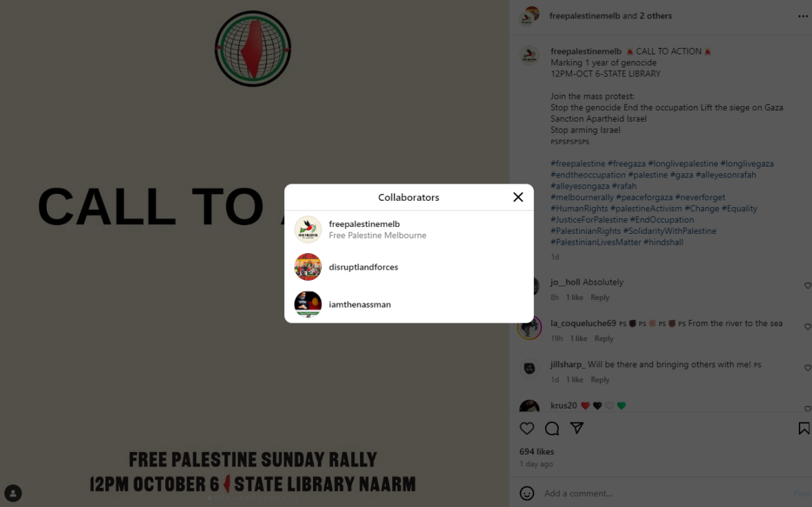Screen dimensions: 812x507
Task: Like jo__holl's comment heart
Action: pyautogui.click(x=807, y=286)
